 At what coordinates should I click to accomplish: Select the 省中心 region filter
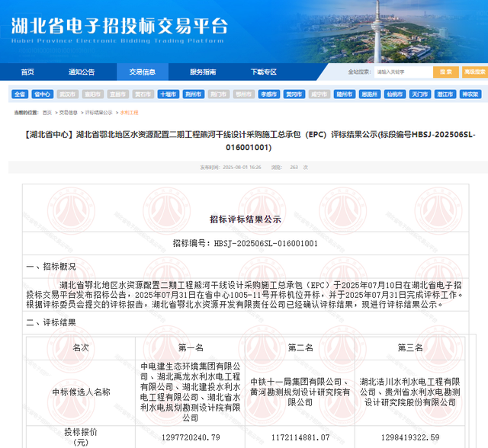pos(43,94)
